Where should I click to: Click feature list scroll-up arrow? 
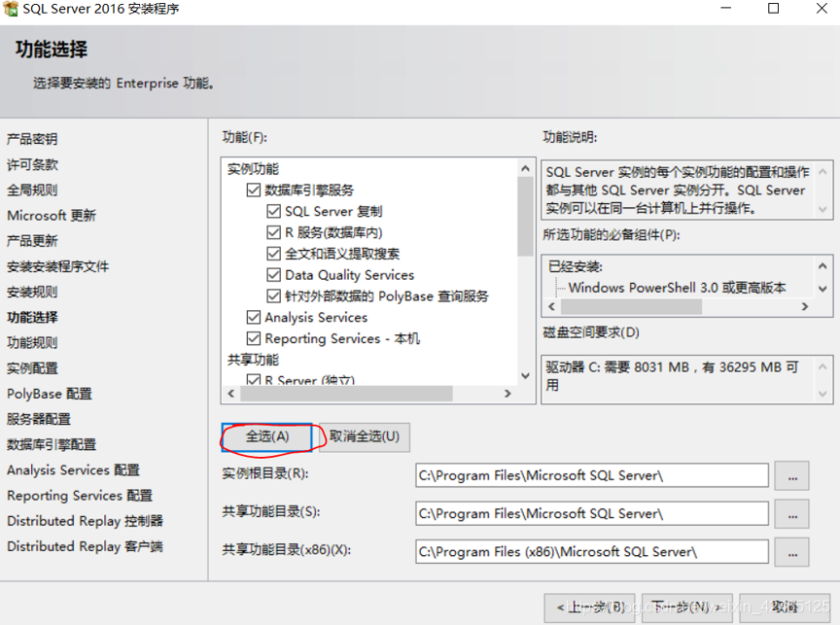click(526, 169)
